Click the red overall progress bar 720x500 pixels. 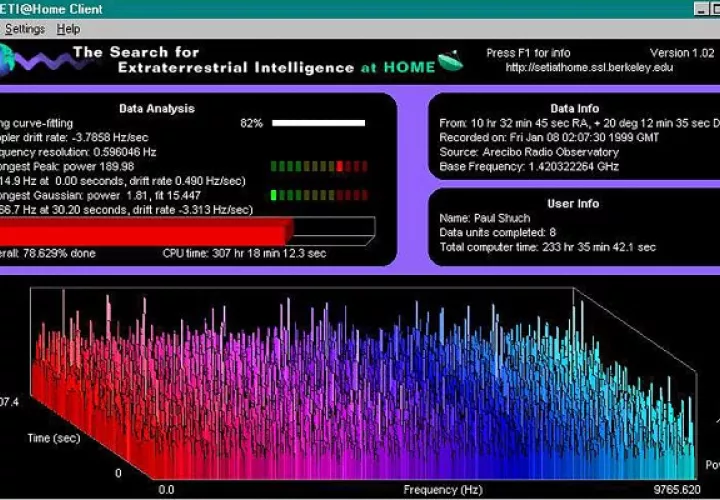[146, 231]
